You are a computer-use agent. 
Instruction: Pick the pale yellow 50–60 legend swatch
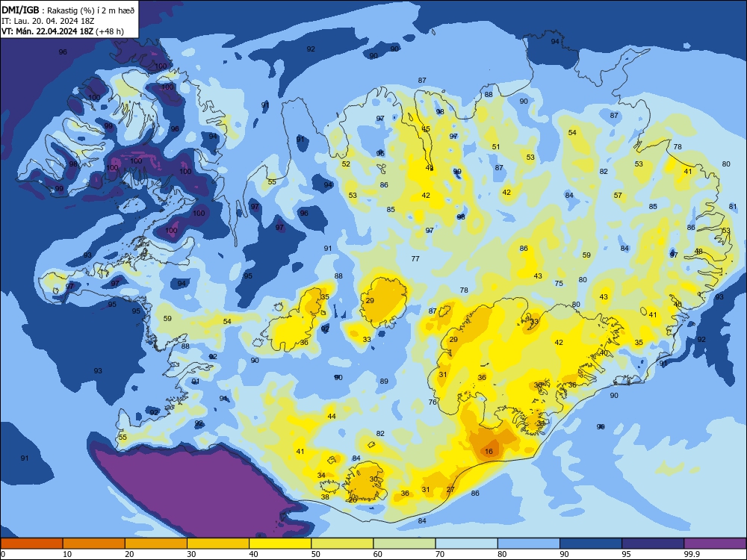coord(342,544)
